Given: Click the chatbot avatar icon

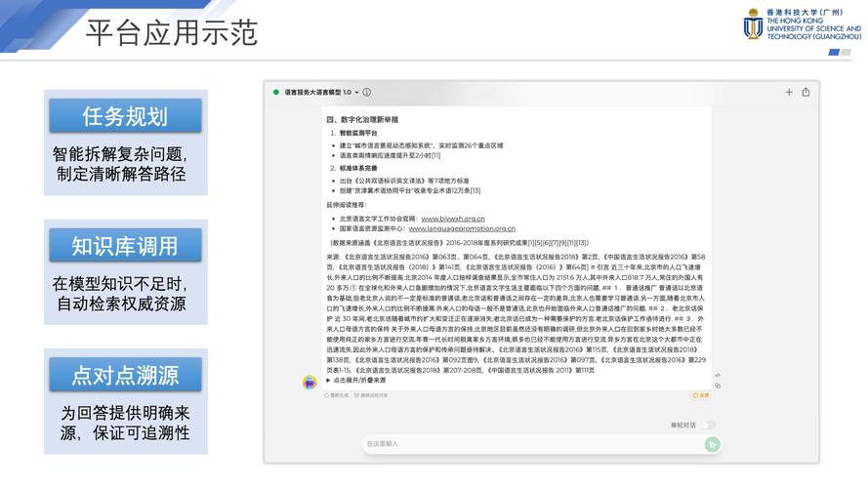Looking at the screenshot, I should (310, 382).
